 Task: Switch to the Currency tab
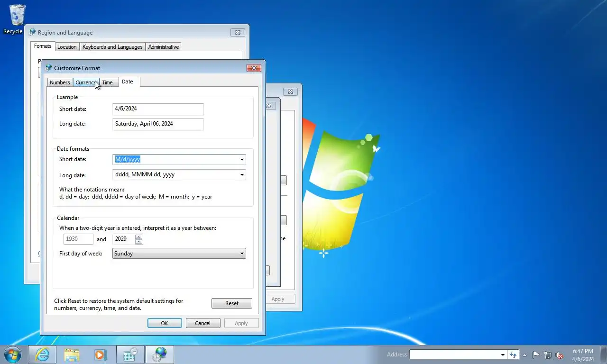[86, 82]
